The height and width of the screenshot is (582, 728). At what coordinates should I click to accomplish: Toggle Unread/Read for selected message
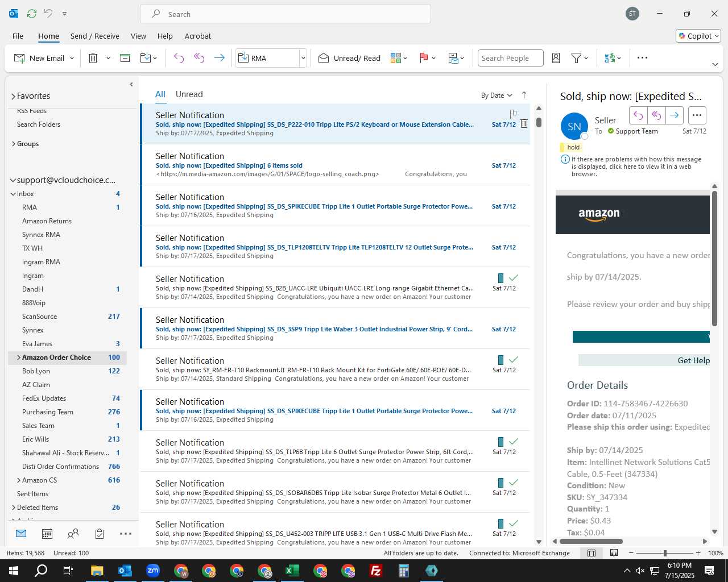click(x=349, y=58)
